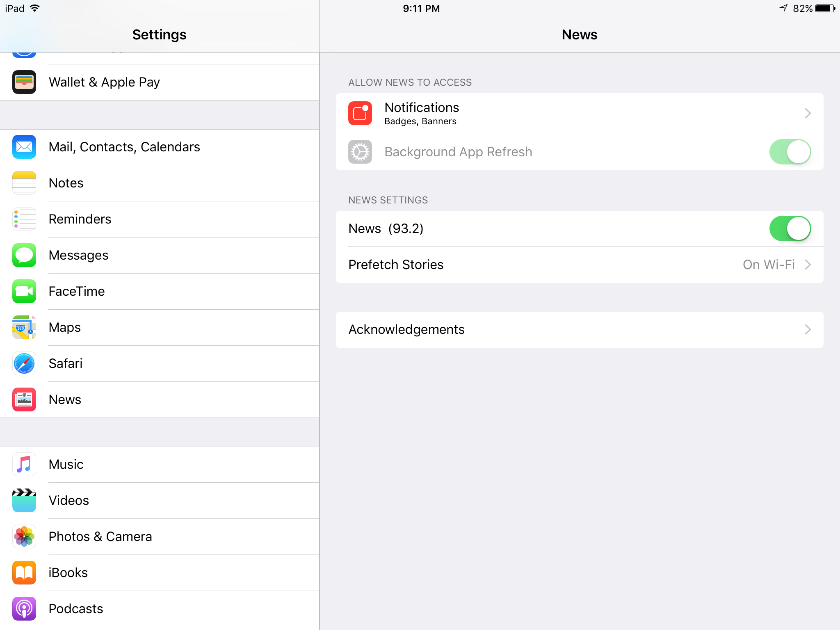The height and width of the screenshot is (630, 840).
Task: Open Acknowledgements via its chevron
Action: [808, 329]
